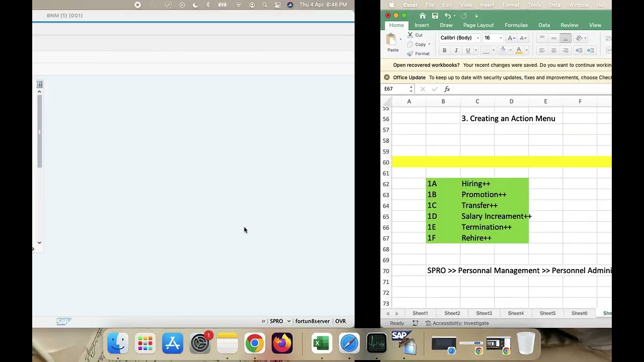Open the Fill Color dropdown arrow
This screenshot has width=644, height=362.
pyautogui.click(x=510, y=50)
